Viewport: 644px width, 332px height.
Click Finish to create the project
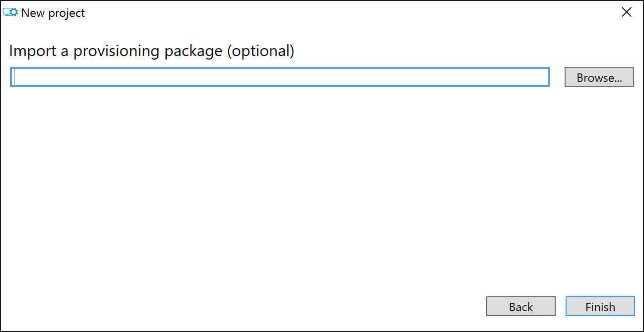click(600, 307)
